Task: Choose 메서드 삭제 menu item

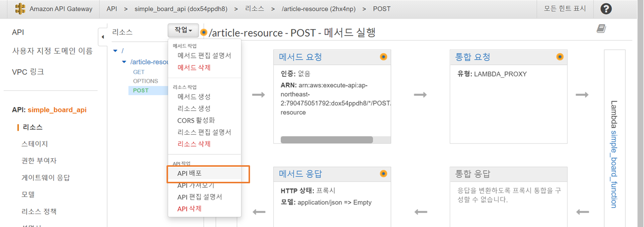Action: point(204,67)
